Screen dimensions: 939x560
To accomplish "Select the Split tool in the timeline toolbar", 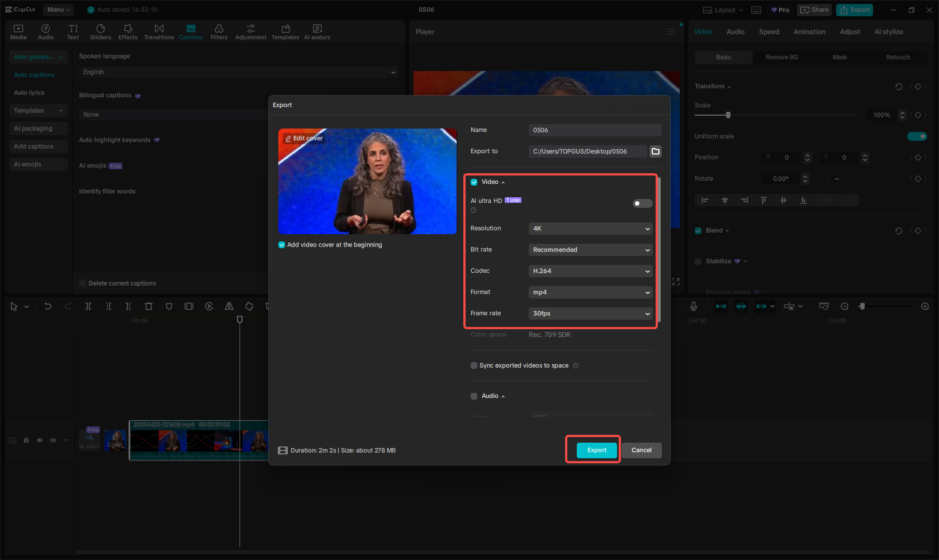I will 88,306.
